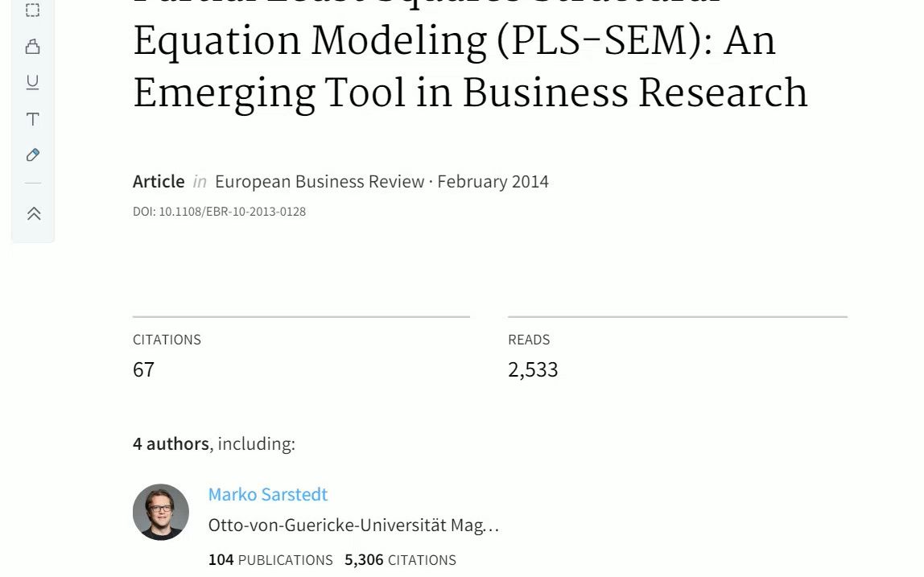924x577 pixels.
Task: Click the 5,306 citations author stat
Action: [x=400, y=560]
